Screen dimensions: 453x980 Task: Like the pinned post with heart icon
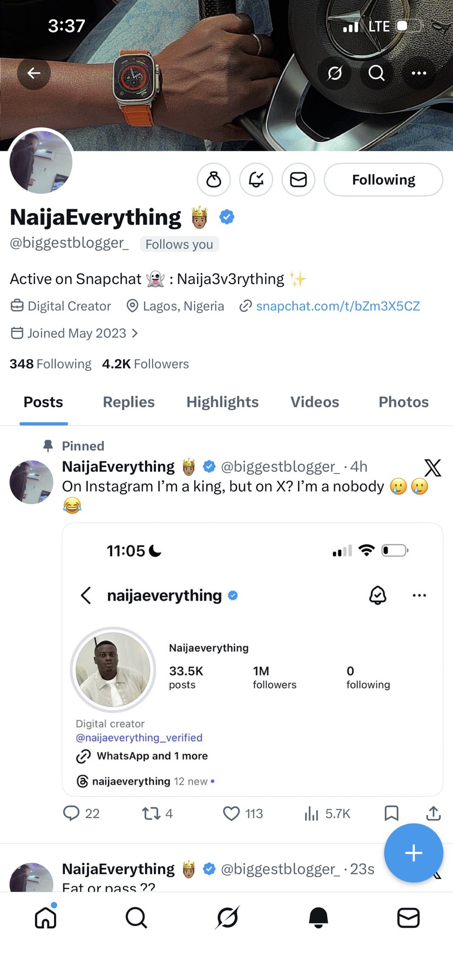coord(232,813)
